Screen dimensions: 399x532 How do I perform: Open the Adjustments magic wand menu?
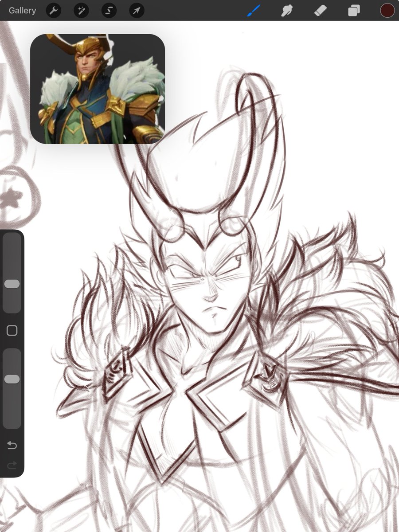[81, 10]
